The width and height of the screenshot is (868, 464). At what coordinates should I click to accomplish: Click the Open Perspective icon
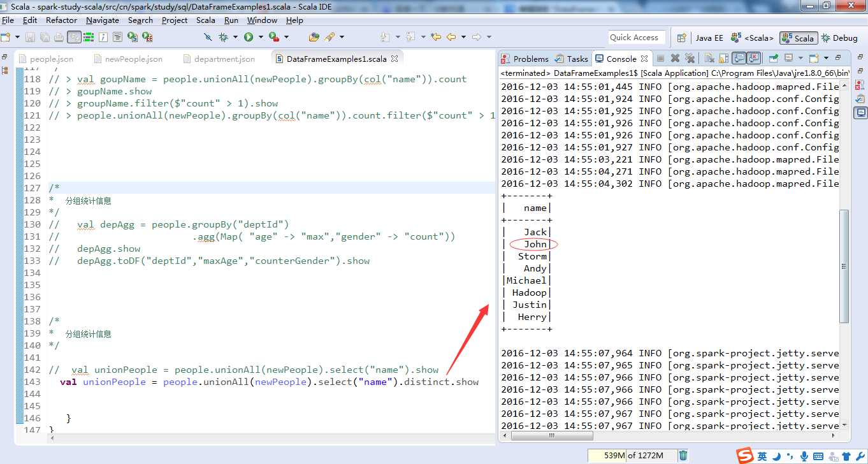tap(681, 38)
